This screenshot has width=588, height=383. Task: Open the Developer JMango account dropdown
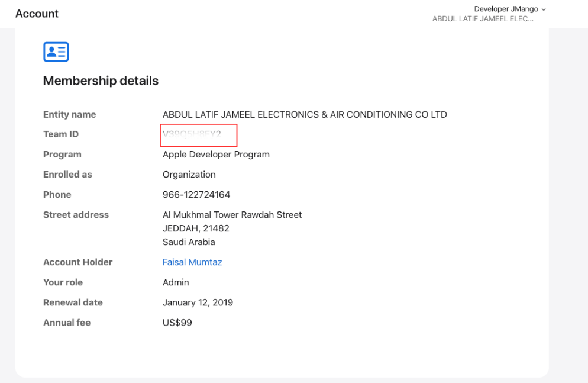506,9
